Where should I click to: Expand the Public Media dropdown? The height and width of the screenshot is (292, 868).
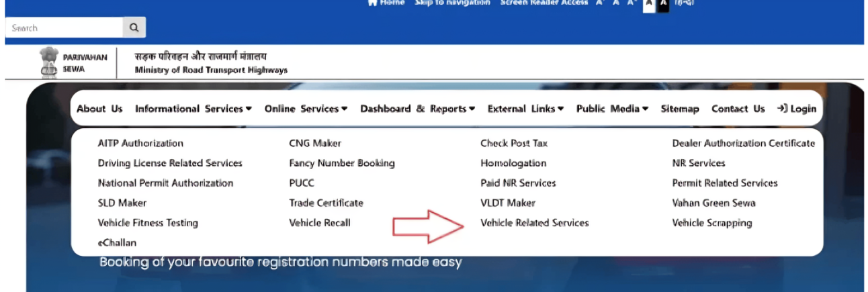(612, 109)
